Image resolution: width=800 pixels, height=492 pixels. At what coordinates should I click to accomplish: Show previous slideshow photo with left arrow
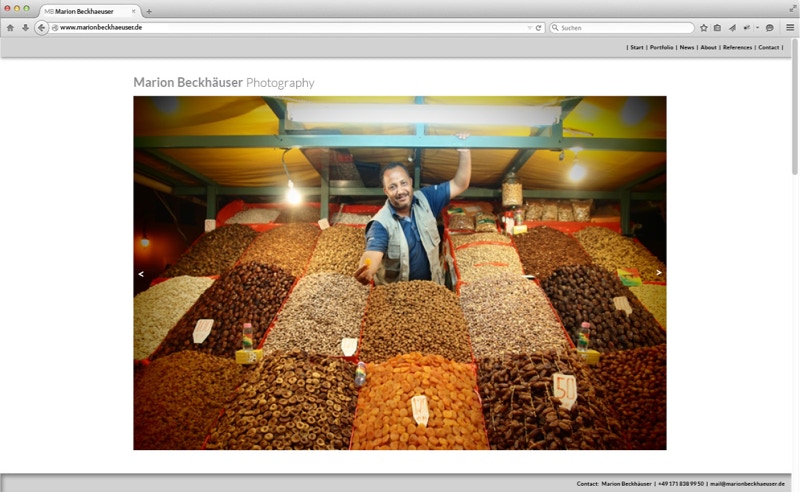coord(141,273)
